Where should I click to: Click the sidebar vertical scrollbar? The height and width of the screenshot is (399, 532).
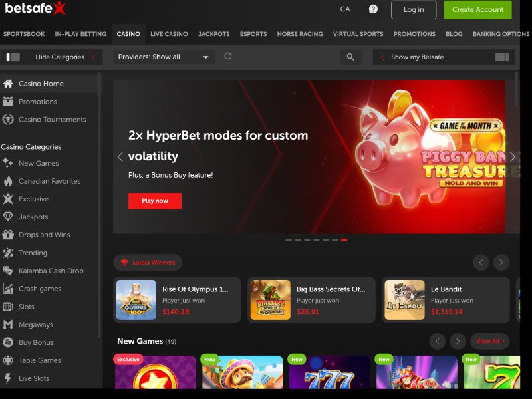tap(99, 205)
